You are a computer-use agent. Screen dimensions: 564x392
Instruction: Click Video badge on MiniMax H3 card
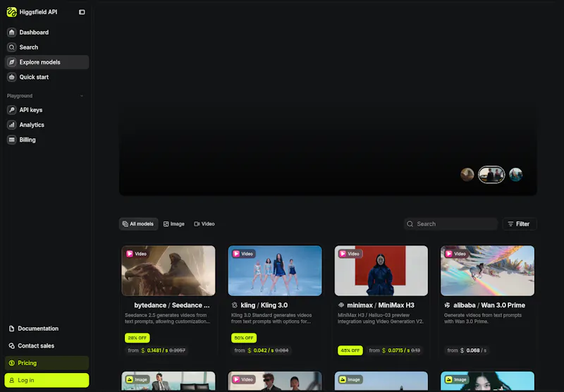tap(349, 254)
